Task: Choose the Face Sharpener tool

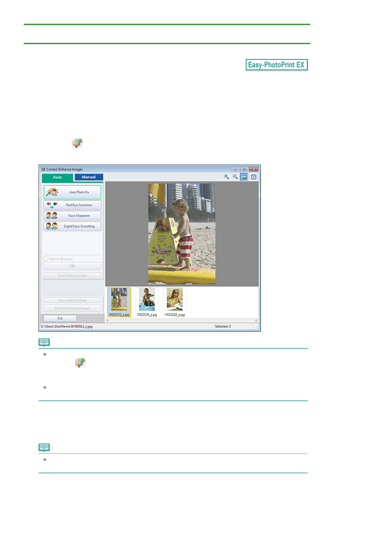Action: coord(72,216)
